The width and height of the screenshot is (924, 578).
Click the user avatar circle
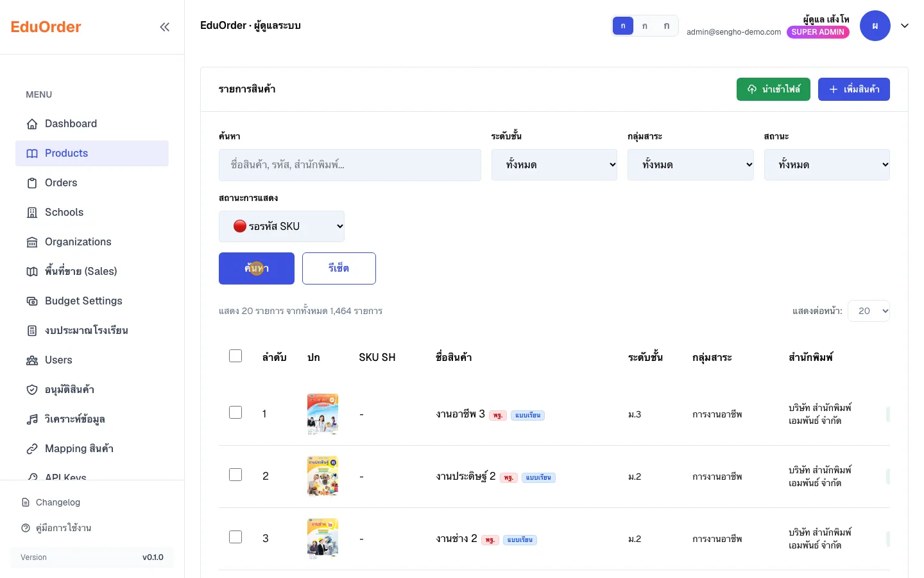[x=875, y=26]
